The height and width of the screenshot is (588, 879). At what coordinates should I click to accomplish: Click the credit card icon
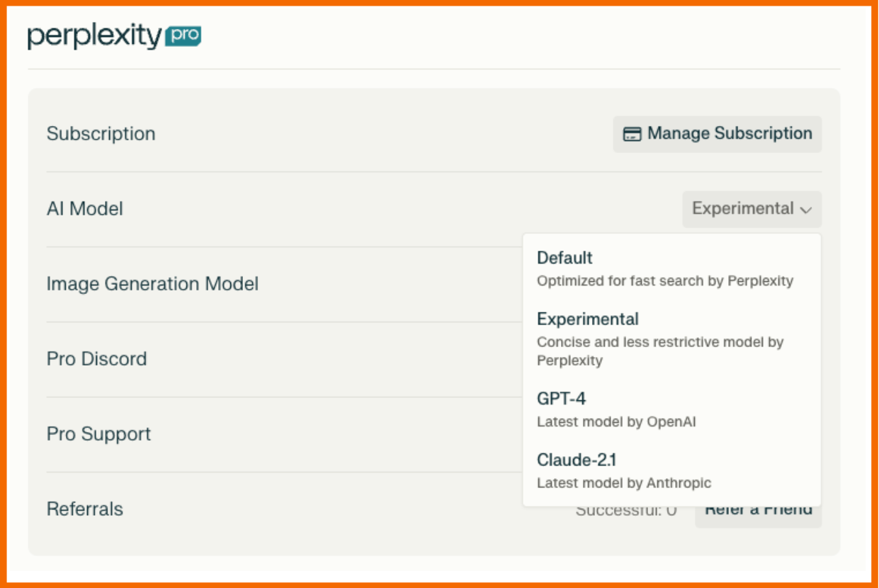click(x=632, y=134)
